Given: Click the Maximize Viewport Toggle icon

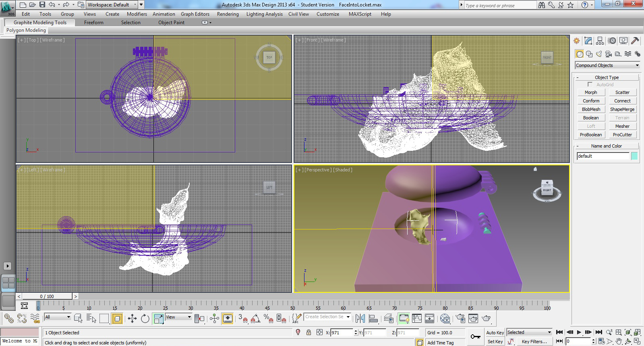Looking at the screenshot, I should 637,341.
